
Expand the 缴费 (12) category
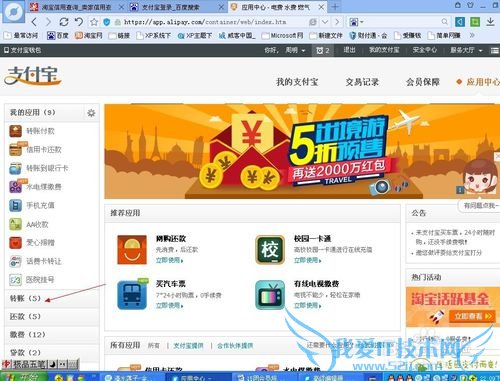[x=52, y=334]
